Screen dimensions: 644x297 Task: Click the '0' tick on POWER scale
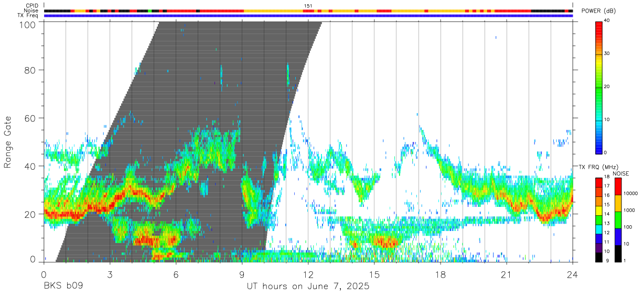(x=605, y=152)
